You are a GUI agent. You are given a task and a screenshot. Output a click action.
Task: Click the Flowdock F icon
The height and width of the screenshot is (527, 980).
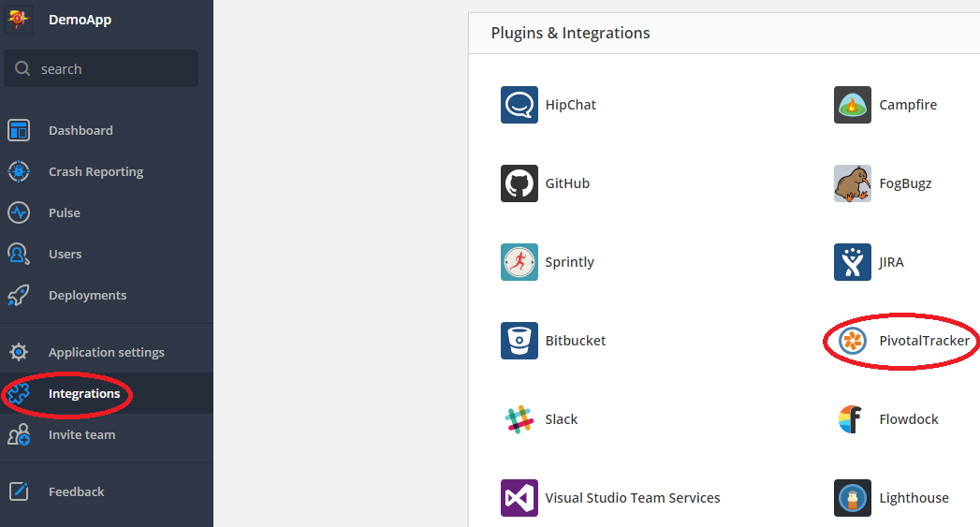pos(851,418)
